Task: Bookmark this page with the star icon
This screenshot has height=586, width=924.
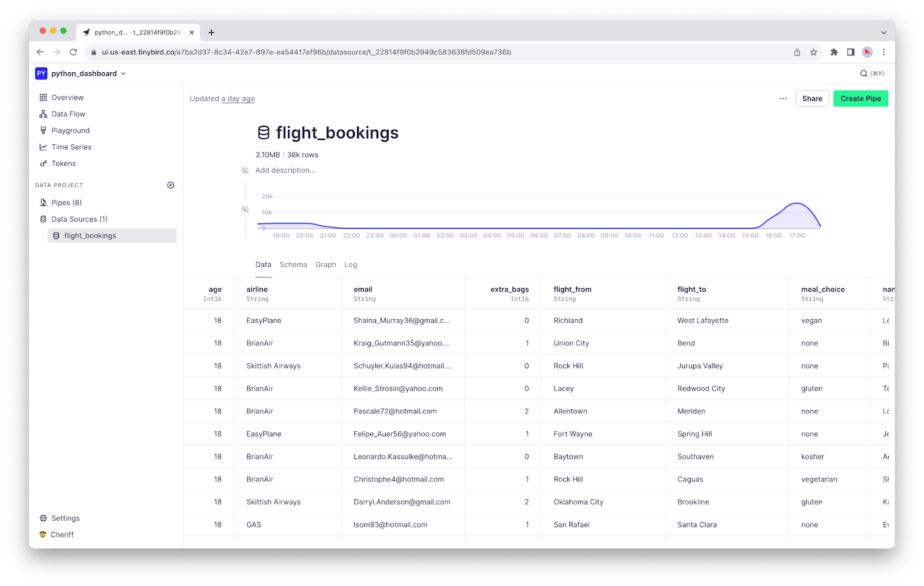Action: tap(814, 53)
